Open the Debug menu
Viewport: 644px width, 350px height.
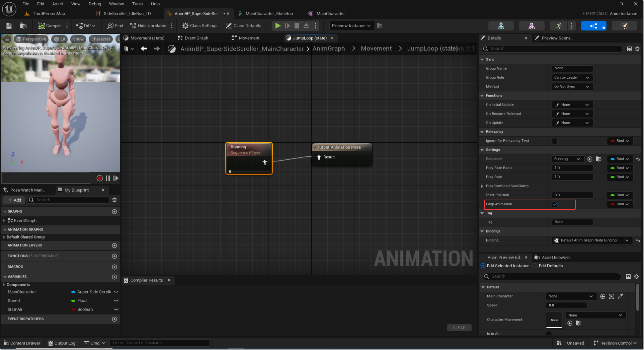point(95,4)
